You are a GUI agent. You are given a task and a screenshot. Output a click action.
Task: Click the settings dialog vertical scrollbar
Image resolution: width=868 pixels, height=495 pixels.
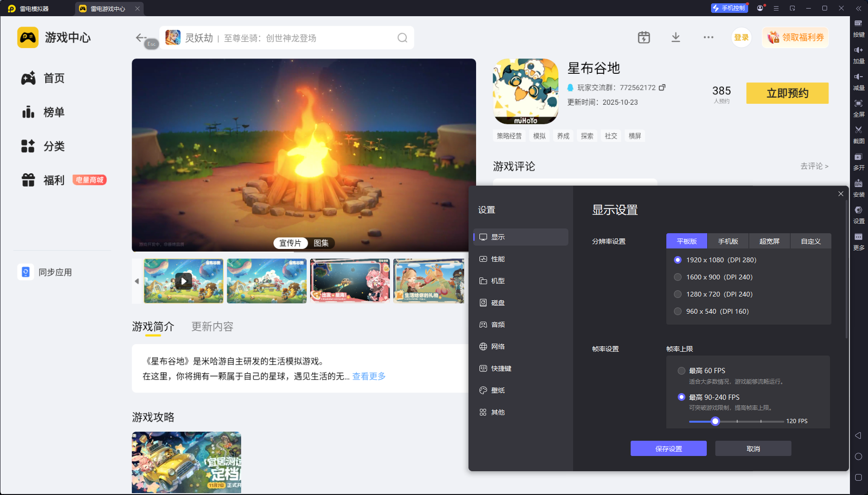coord(847,269)
